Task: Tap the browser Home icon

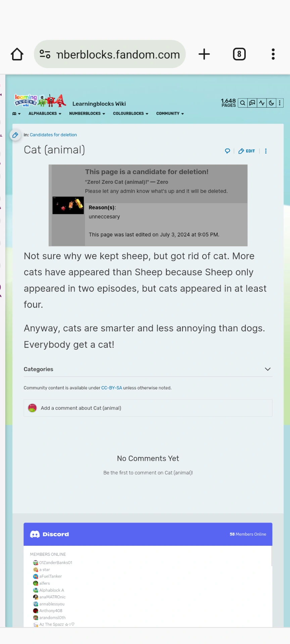Action: coord(17,54)
